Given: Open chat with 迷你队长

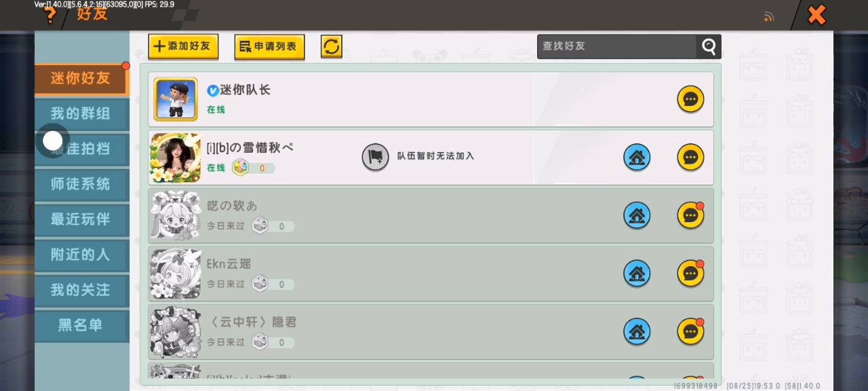Looking at the screenshot, I should click(690, 99).
